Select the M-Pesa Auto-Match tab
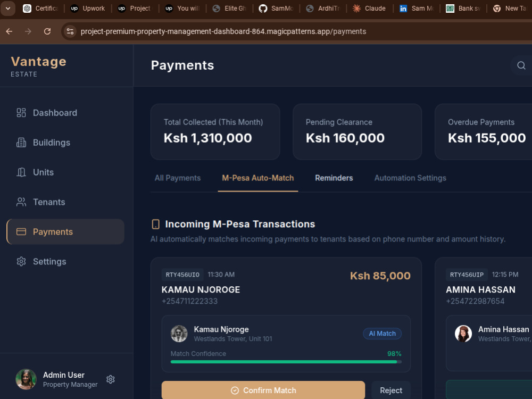This screenshot has height=399, width=532. 258,178
